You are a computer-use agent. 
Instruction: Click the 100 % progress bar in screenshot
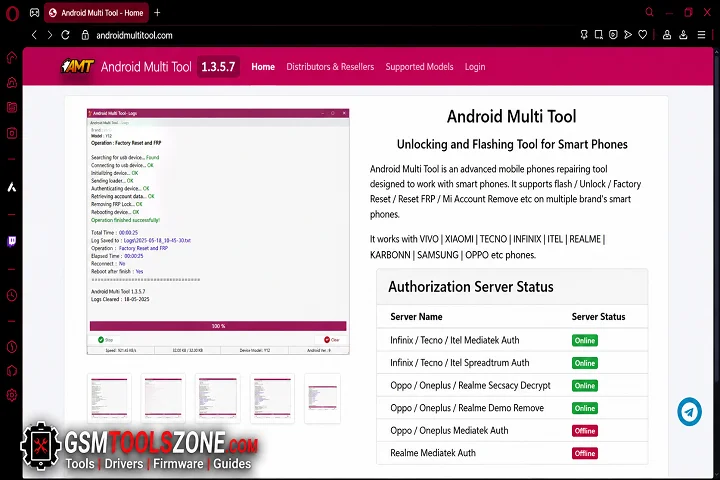[218, 326]
